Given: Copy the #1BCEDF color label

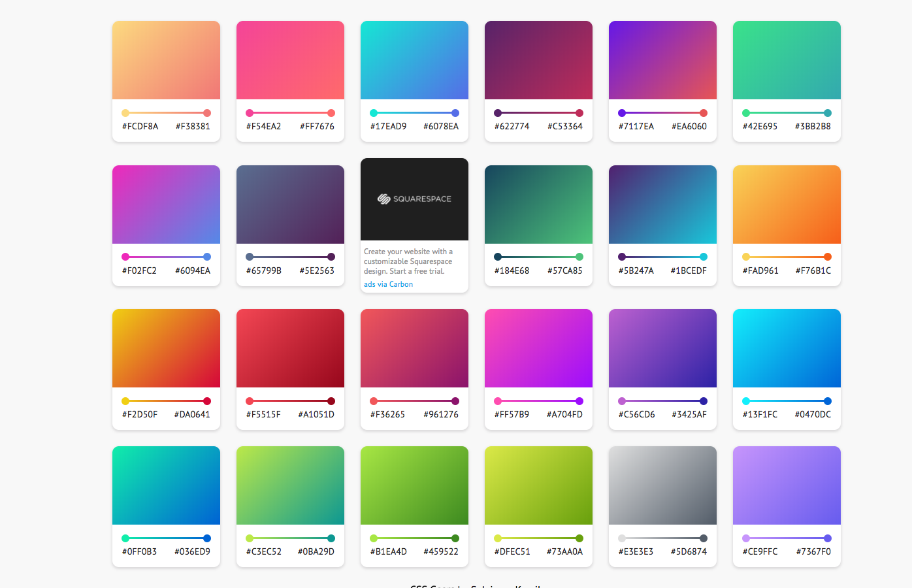Looking at the screenshot, I should (x=689, y=270).
